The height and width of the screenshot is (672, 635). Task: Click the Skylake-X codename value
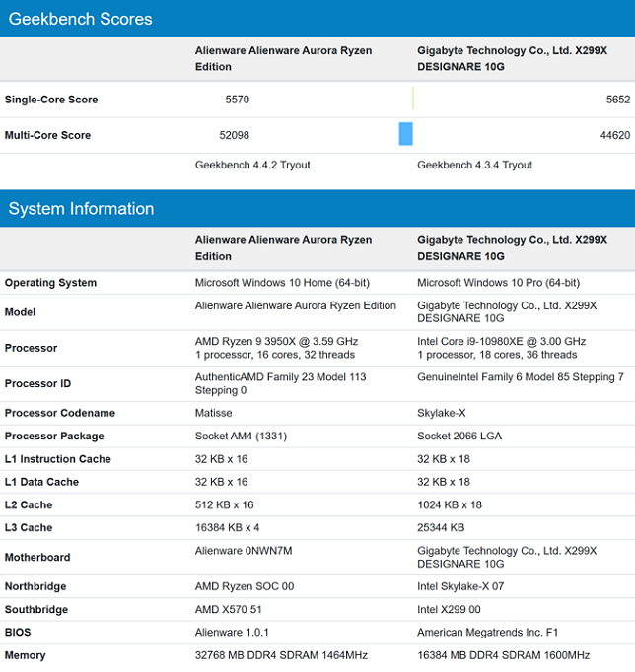click(x=441, y=413)
